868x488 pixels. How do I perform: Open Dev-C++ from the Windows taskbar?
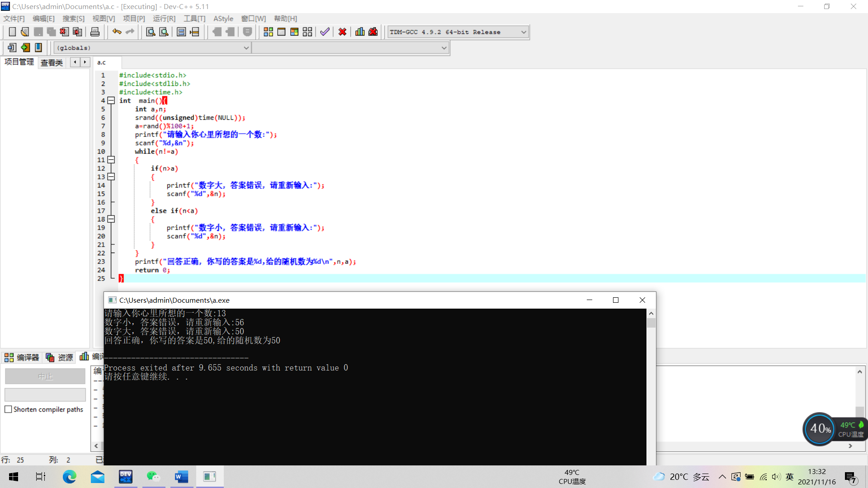click(x=126, y=477)
